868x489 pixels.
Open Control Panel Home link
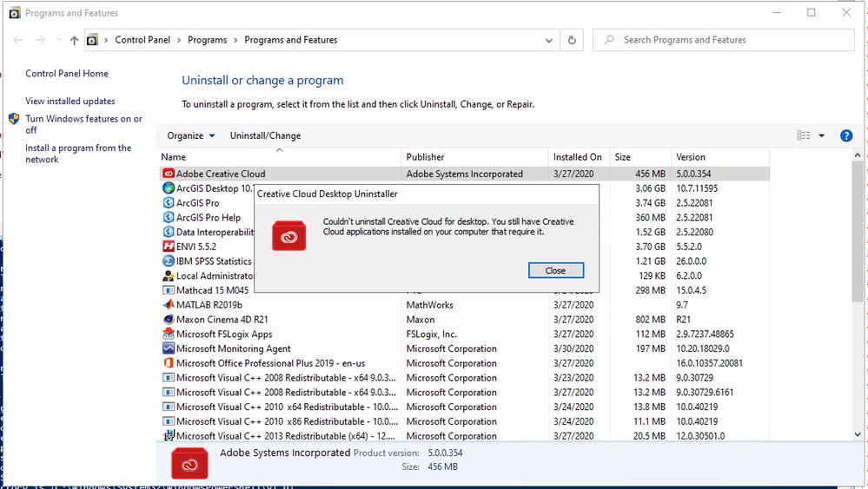coord(66,74)
